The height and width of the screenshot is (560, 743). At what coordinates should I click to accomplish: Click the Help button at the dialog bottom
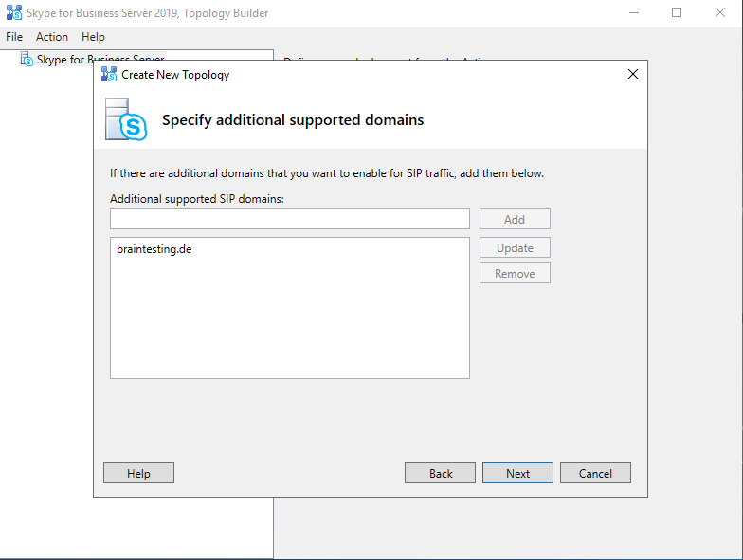point(138,473)
